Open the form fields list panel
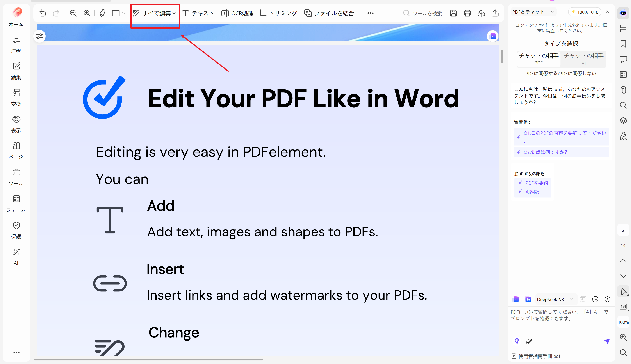Viewport: 631px width, 364px height. (623, 75)
